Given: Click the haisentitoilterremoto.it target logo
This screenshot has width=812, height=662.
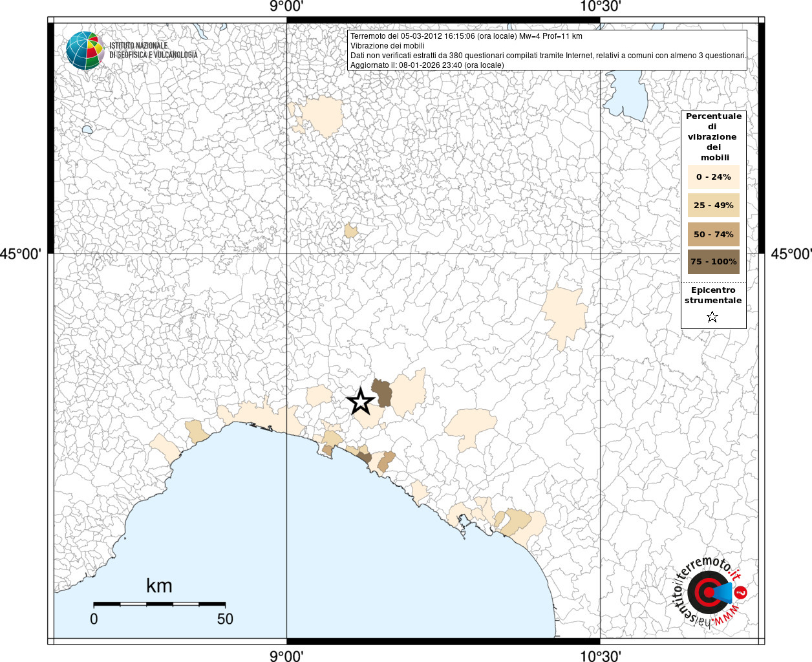Looking at the screenshot, I should (x=711, y=592).
